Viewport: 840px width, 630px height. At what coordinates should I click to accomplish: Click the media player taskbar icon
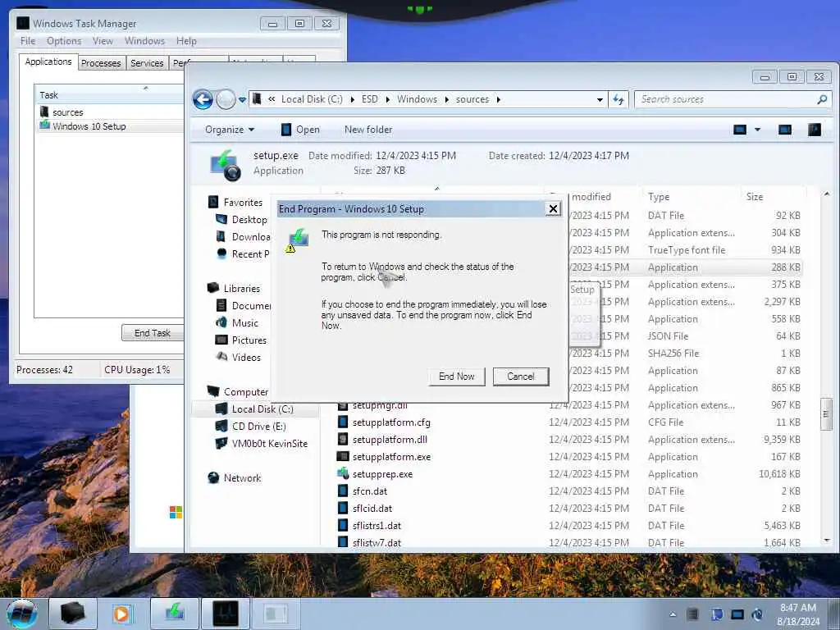[x=121, y=614]
